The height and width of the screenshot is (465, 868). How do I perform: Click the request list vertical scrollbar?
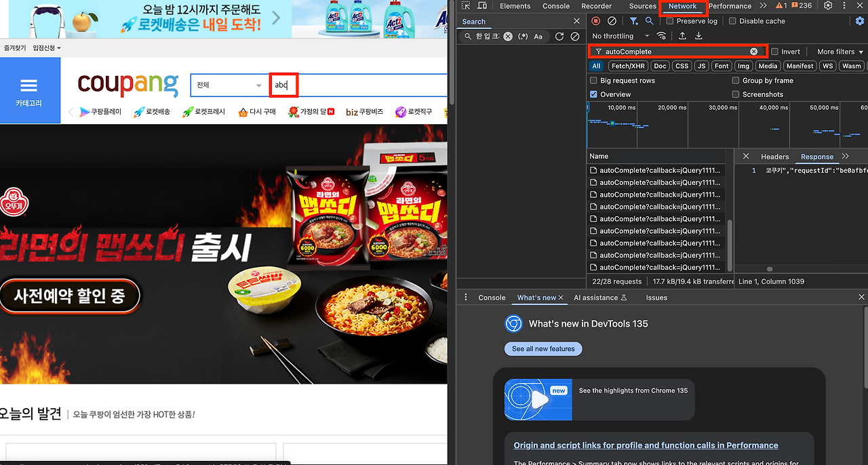(730, 245)
